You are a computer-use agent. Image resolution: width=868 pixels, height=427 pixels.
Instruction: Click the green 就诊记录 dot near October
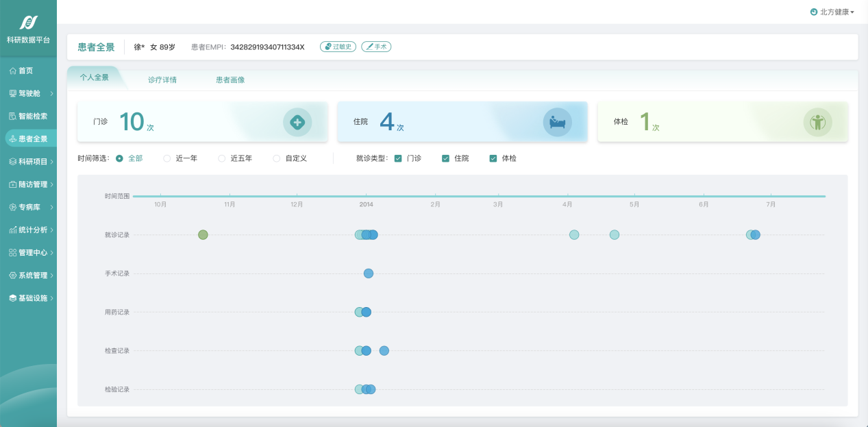coord(203,235)
